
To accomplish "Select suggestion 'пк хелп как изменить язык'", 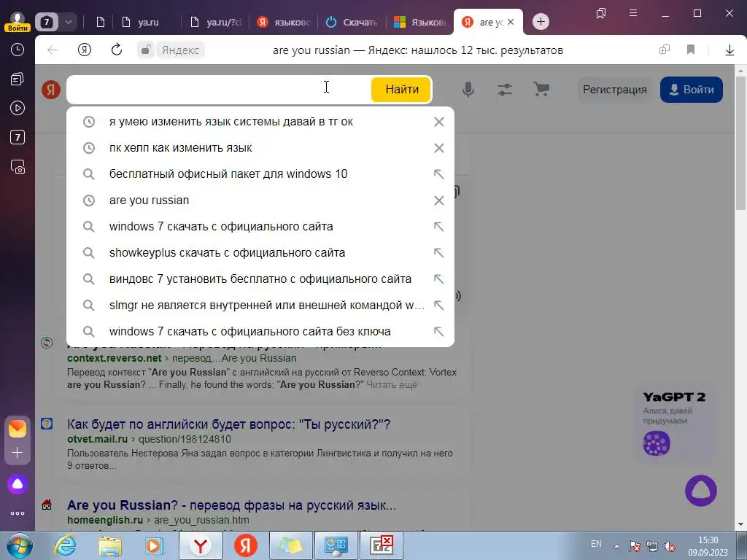I will coord(260,148).
